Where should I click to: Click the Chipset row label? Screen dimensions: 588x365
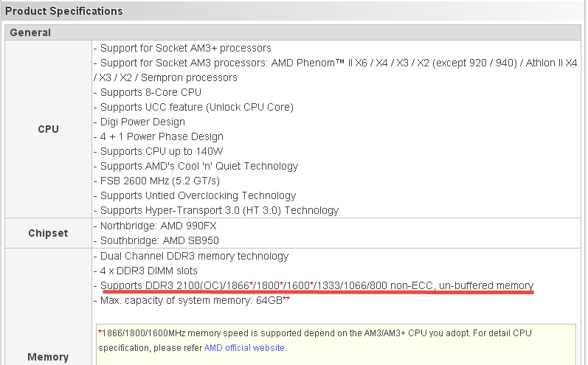coord(47,233)
